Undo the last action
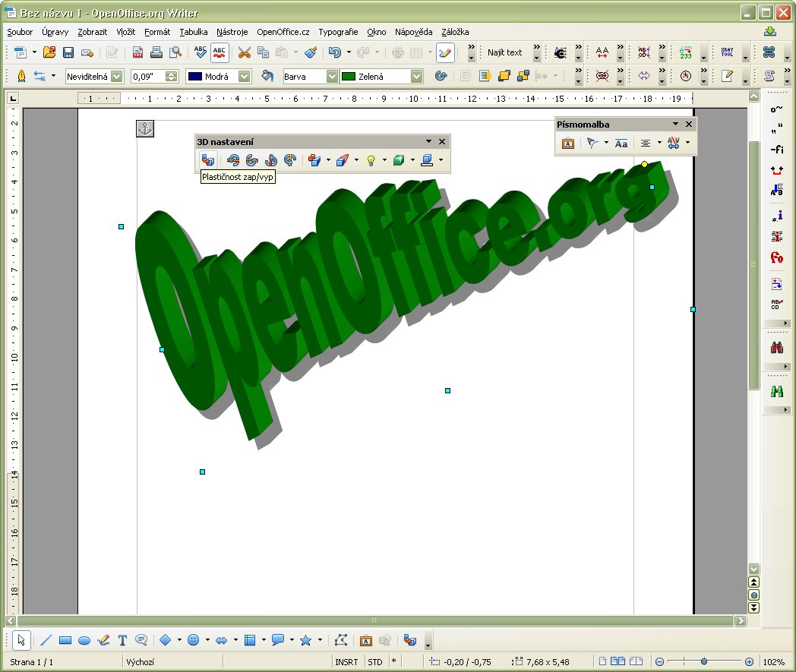The image size is (796, 672). click(x=334, y=52)
